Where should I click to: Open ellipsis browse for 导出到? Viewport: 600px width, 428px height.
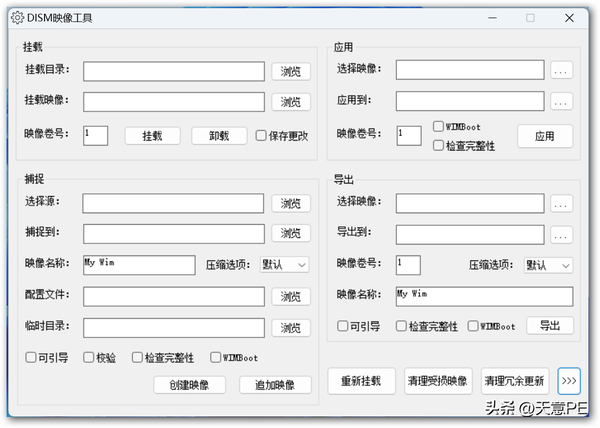pyautogui.click(x=561, y=235)
